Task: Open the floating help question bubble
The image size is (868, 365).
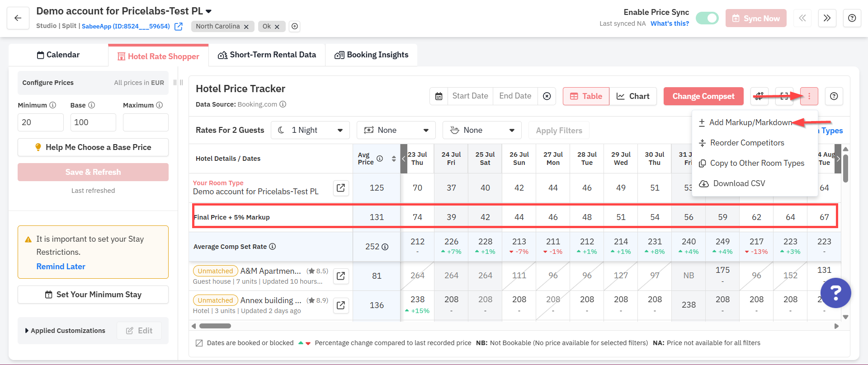Action: tap(836, 293)
